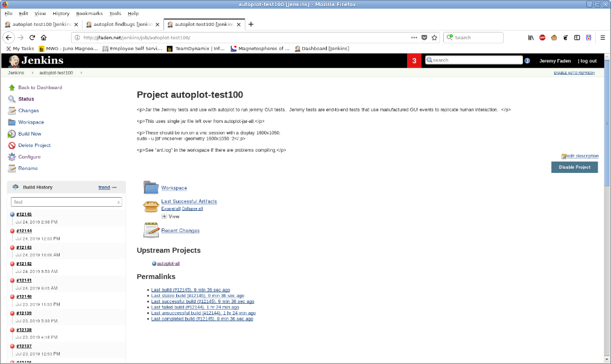Click the Jenkins logo in header
The width and height of the screenshot is (611, 364).
point(36,61)
